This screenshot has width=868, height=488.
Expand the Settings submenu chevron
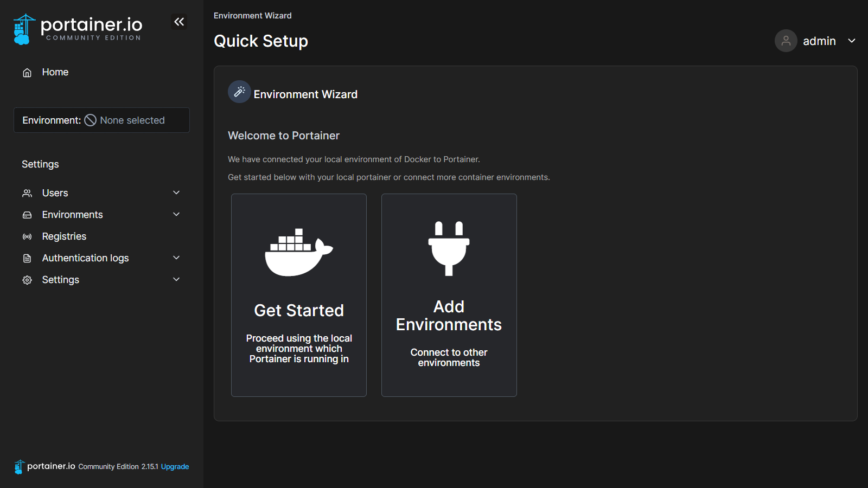176,279
